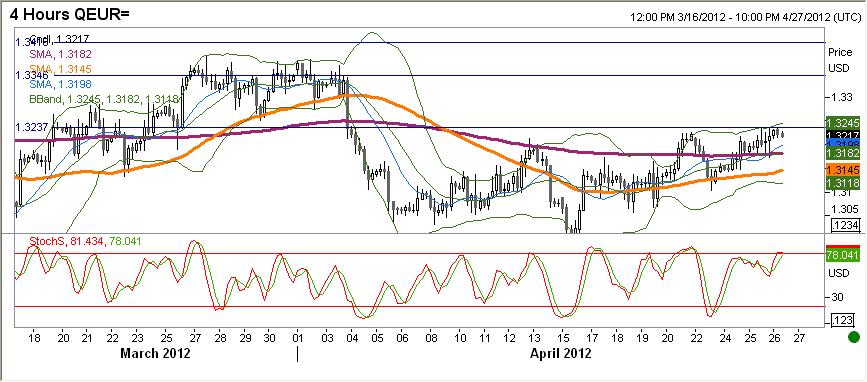Click the '29' date axis label
This screenshot has width=867, height=382.
point(245,337)
